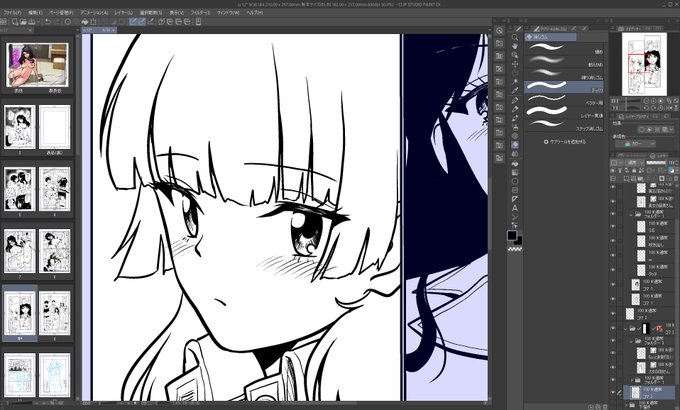This screenshot has width=680, height=410.
Task: Select the Operation object tool
Action: [x=515, y=55]
